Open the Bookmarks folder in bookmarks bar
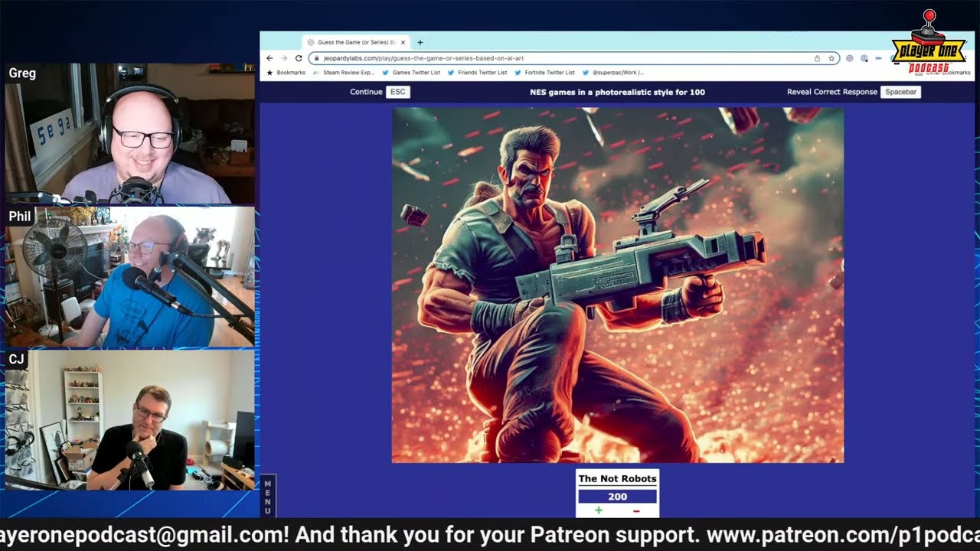The image size is (980, 551). click(x=286, y=73)
